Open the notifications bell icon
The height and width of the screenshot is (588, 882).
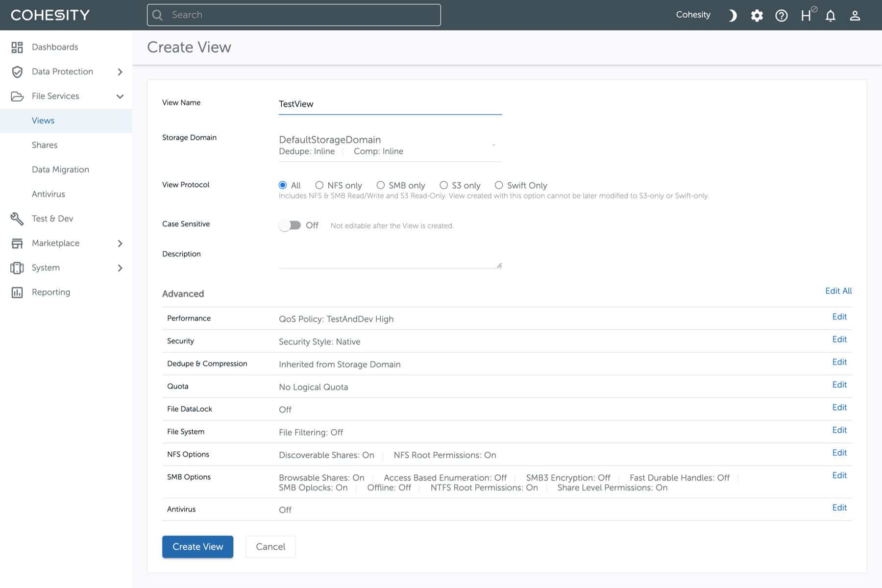pyautogui.click(x=831, y=15)
